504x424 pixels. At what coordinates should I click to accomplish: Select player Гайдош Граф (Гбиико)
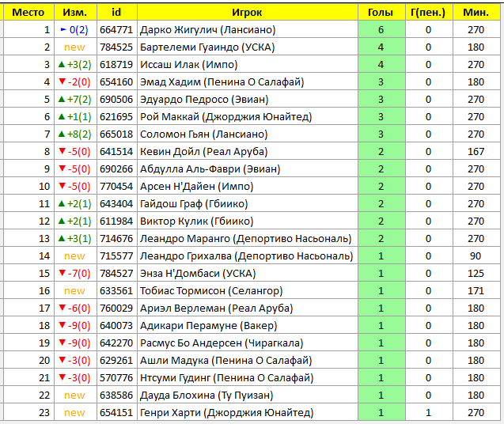tap(194, 204)
